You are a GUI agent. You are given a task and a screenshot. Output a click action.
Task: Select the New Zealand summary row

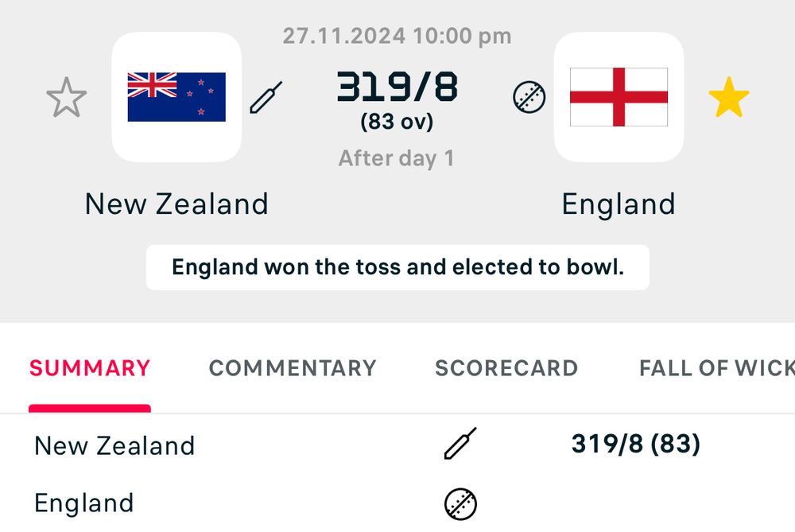click(x=114, y=445)
